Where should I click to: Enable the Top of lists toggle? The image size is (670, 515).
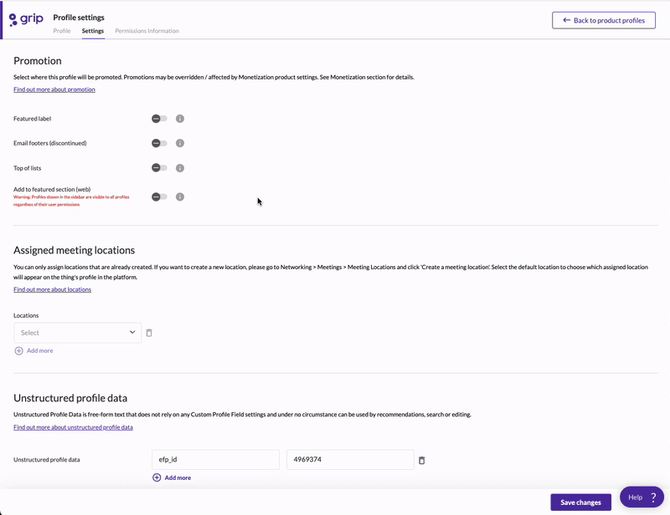coord(159,168)
